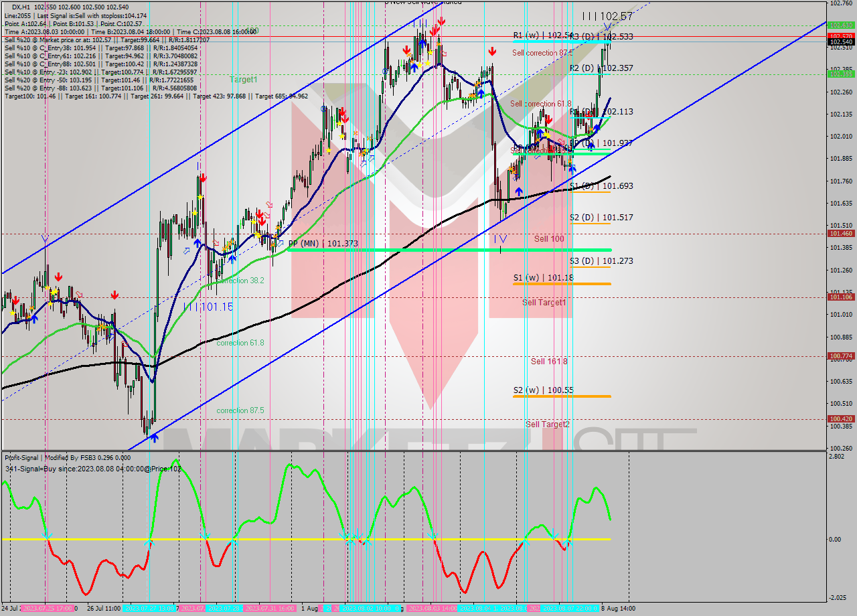Select the red 101.460 price tag on axis
857x616 pixels.
click(x=841, y=234)
